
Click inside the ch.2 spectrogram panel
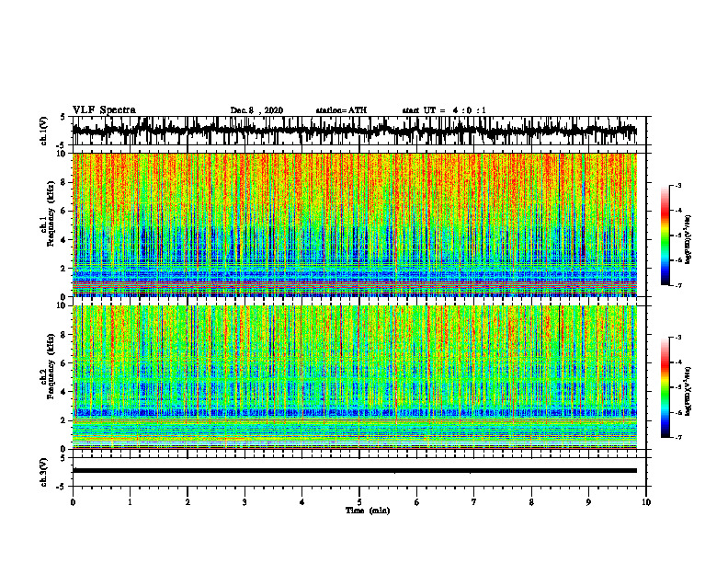(x=355, y=377)
